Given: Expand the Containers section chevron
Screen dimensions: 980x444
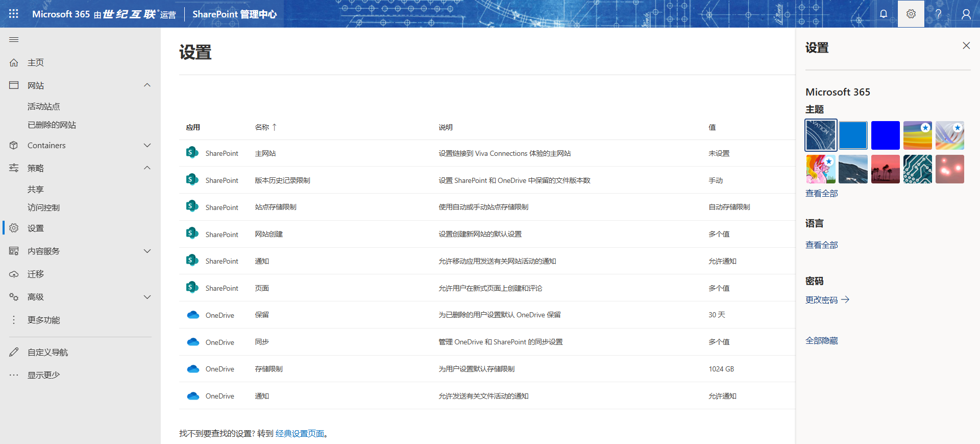Looking at the screenshot, I should (147, 145).
